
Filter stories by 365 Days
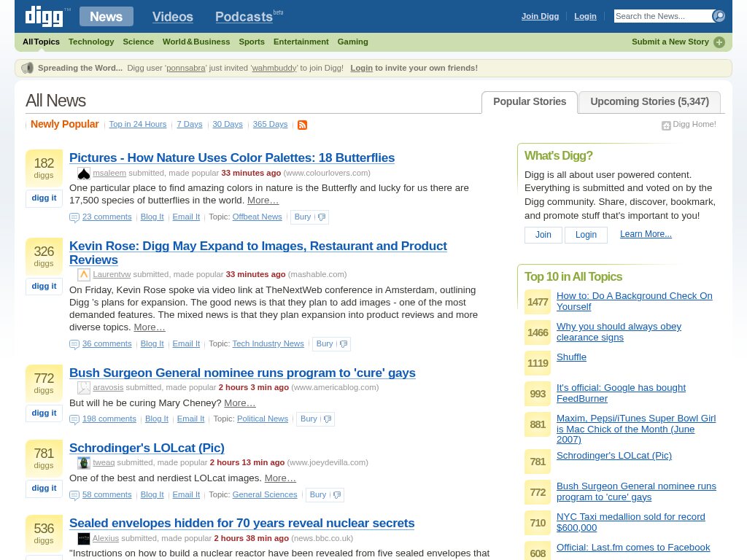270,124
